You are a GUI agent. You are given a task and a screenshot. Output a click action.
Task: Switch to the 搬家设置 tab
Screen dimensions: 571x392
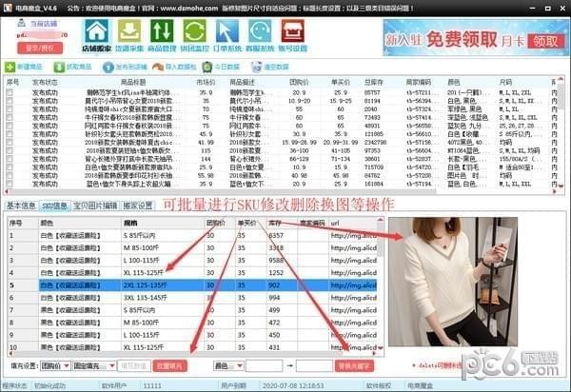(138, 206)
